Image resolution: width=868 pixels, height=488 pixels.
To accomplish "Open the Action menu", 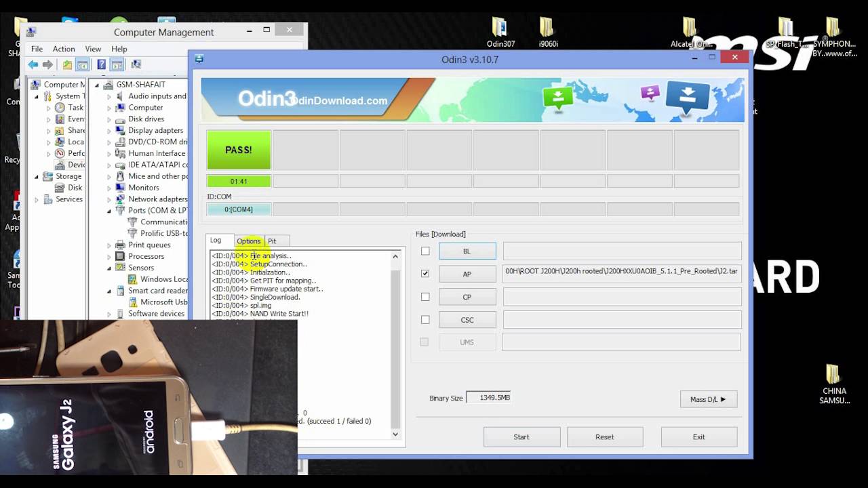I will point(64,49).
